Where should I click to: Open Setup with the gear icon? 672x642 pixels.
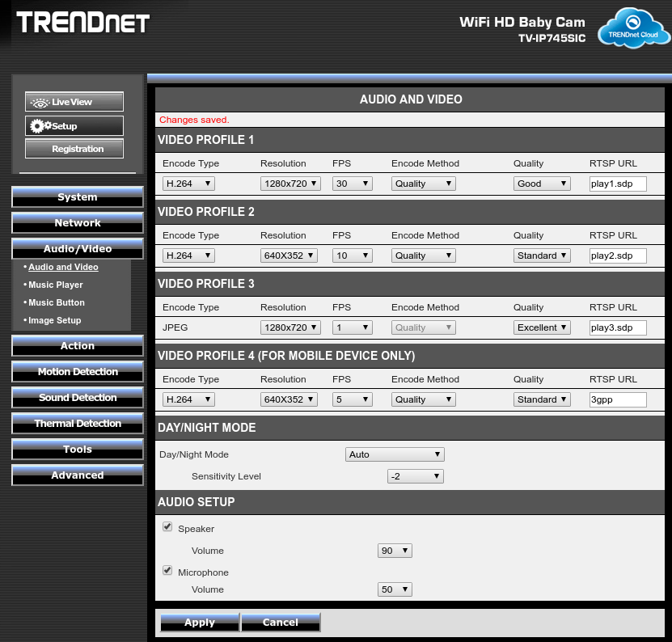point(74,126)
